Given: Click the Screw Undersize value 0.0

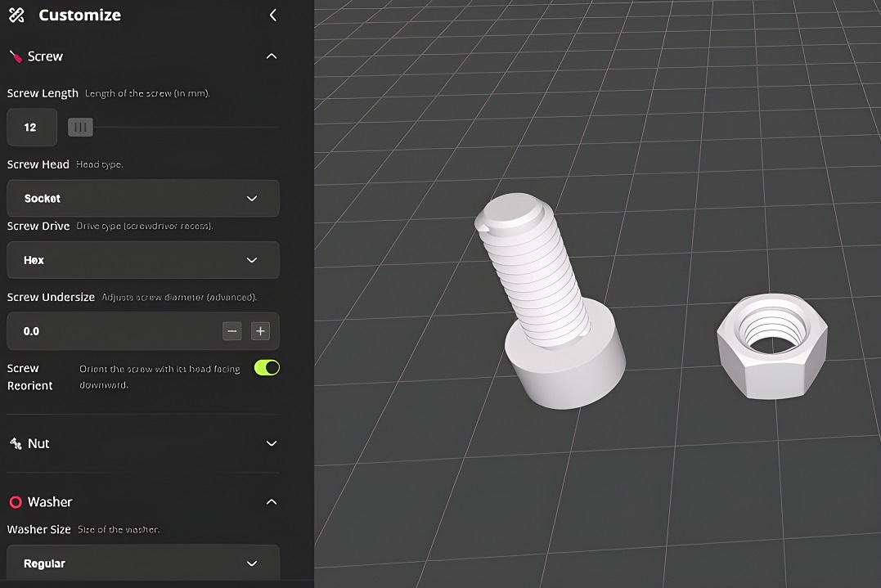Looking at the screenshot, I should point(31,331).
